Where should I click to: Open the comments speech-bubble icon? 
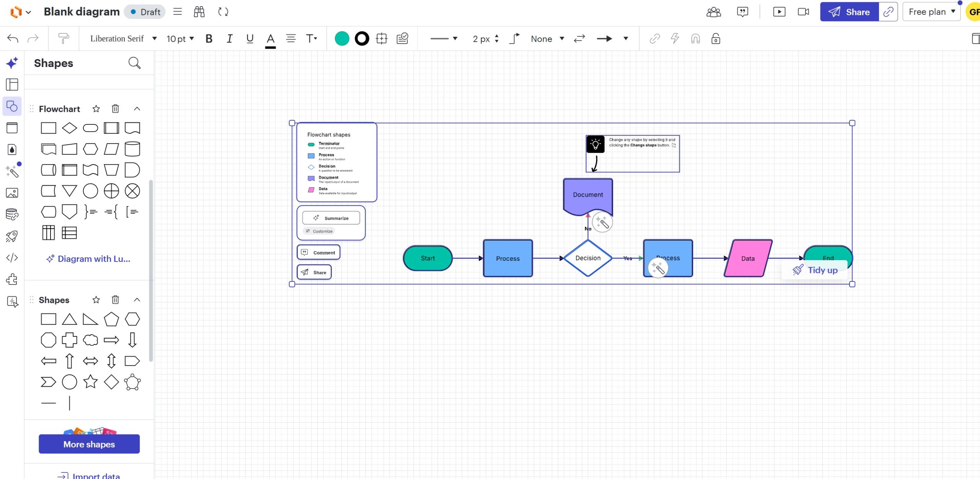742,12
